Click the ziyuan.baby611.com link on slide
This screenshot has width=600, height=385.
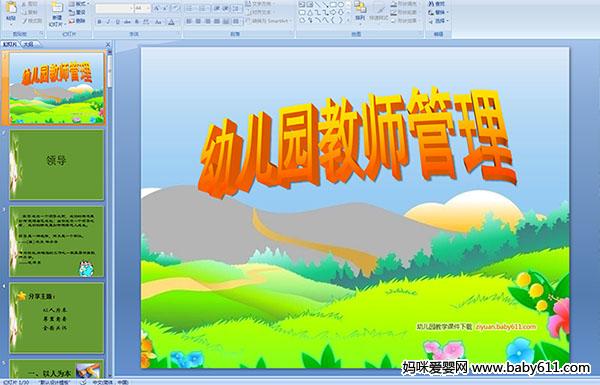[505, 326]
